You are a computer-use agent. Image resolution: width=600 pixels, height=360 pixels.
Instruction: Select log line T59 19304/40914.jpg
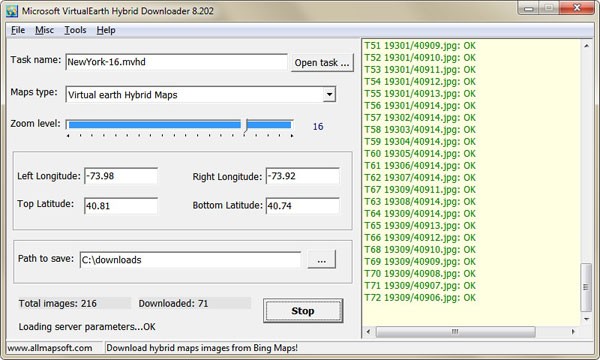[420, 142]
